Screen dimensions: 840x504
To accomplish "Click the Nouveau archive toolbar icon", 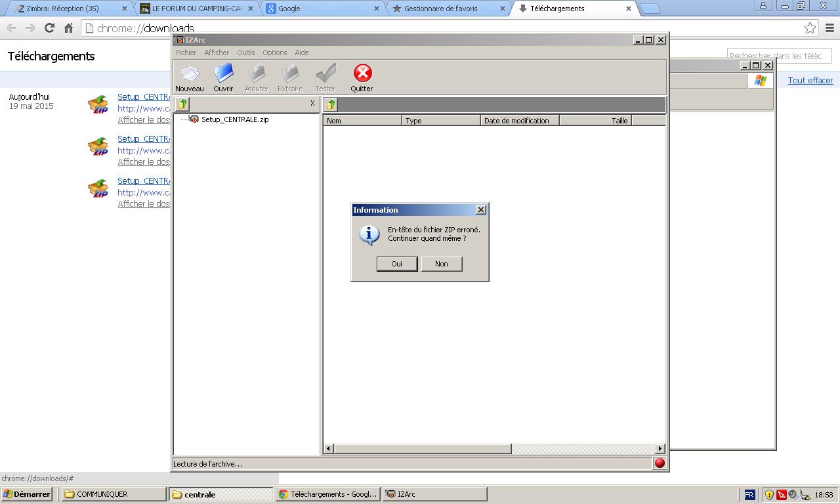I will pos(190,77).
